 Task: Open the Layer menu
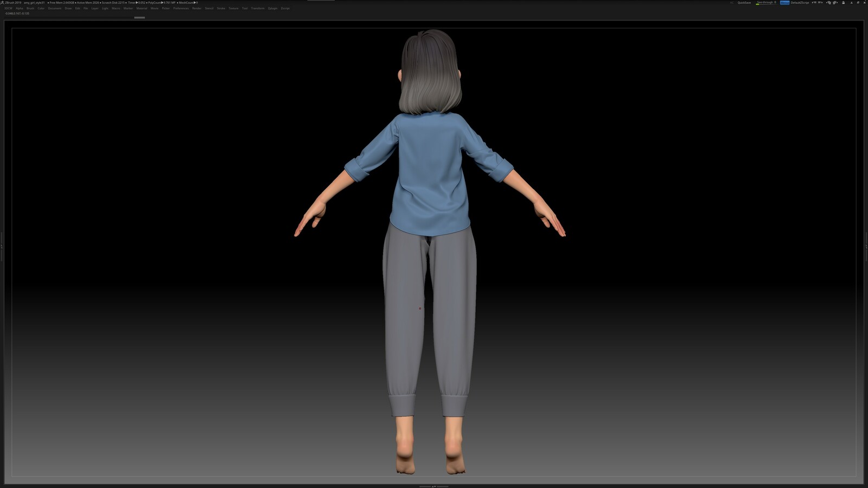pos(95,8)
